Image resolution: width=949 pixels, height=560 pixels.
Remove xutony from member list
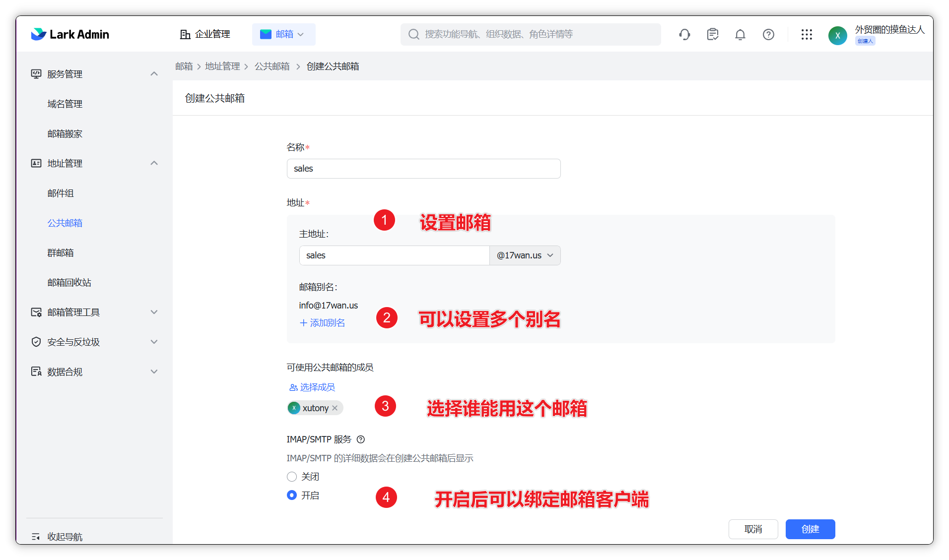click(335, 408)
